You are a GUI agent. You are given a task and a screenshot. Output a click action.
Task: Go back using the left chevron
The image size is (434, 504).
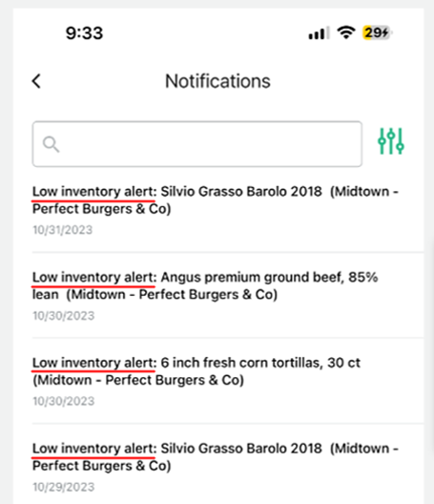(36, 81)
